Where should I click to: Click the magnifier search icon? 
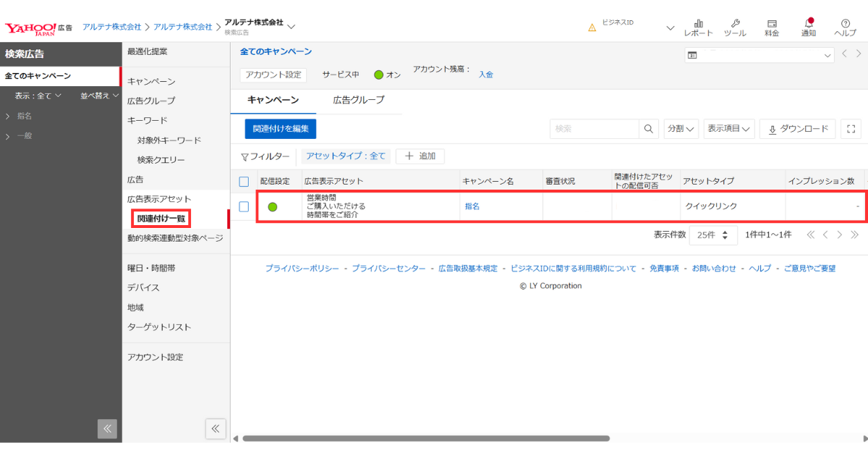(649, 129)
